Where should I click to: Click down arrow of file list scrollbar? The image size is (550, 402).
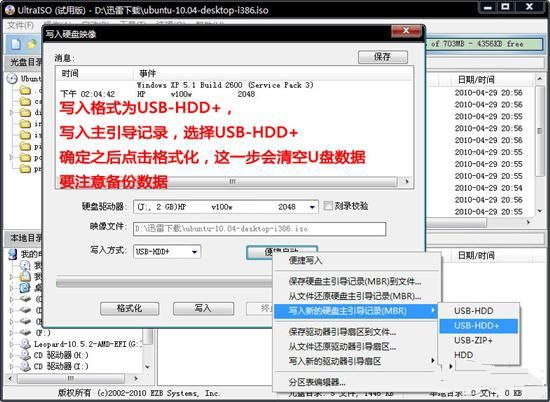pyautogui.click(x=539, y=211)
